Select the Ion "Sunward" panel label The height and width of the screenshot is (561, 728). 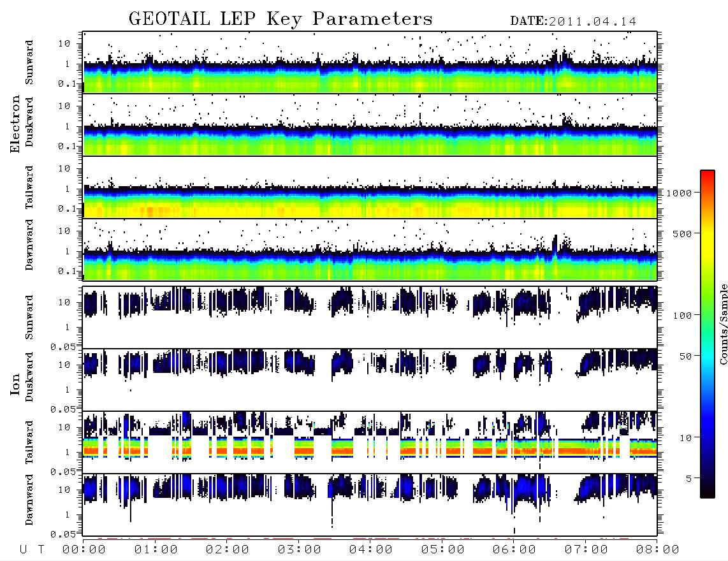click(29, 317)
